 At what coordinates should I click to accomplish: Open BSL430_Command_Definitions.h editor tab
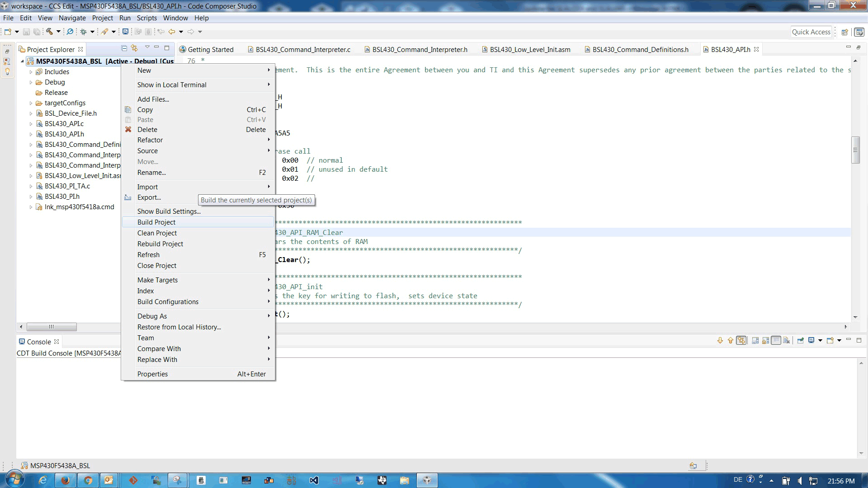tap(636, 50)
